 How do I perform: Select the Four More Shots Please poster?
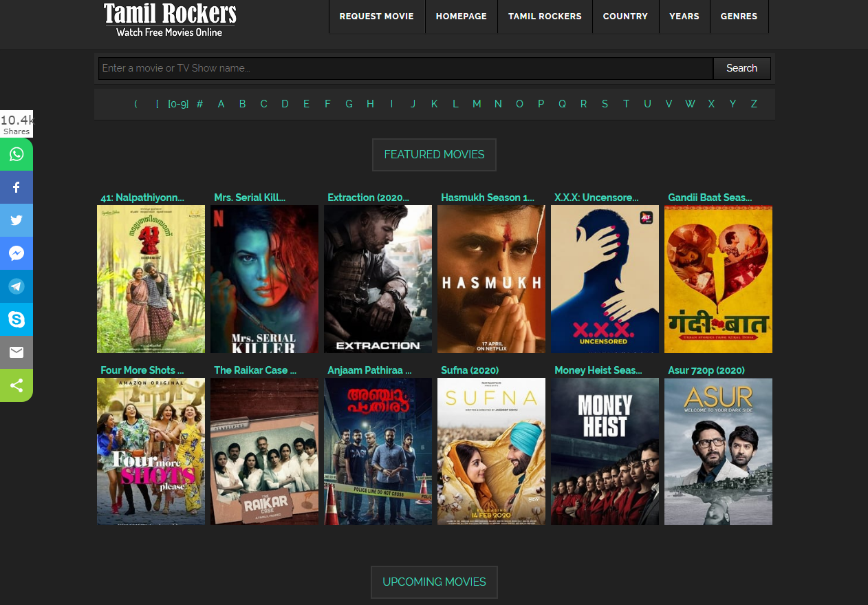(151, 452)
